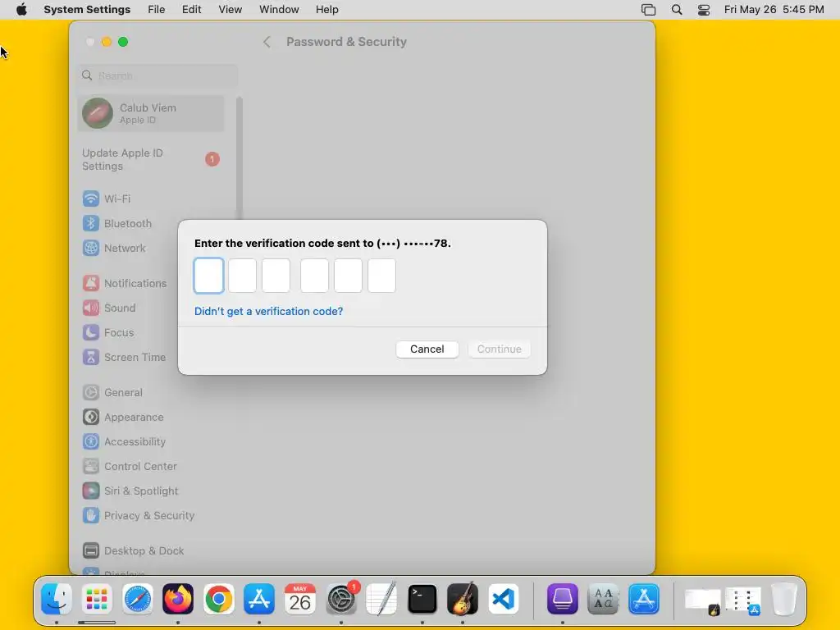Click the fourth verification code box
840x630 pixels.
click(x=314, y=276)
